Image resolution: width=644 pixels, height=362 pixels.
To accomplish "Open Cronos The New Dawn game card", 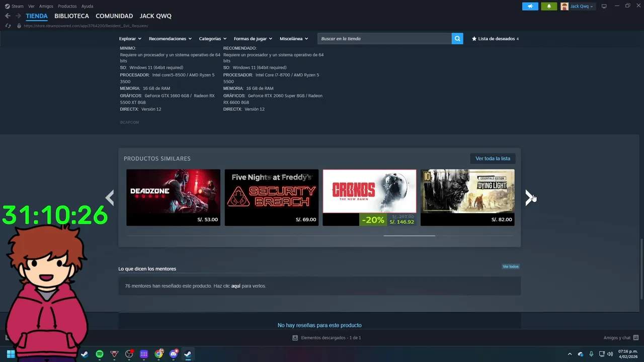I will [x=370, y=198].
